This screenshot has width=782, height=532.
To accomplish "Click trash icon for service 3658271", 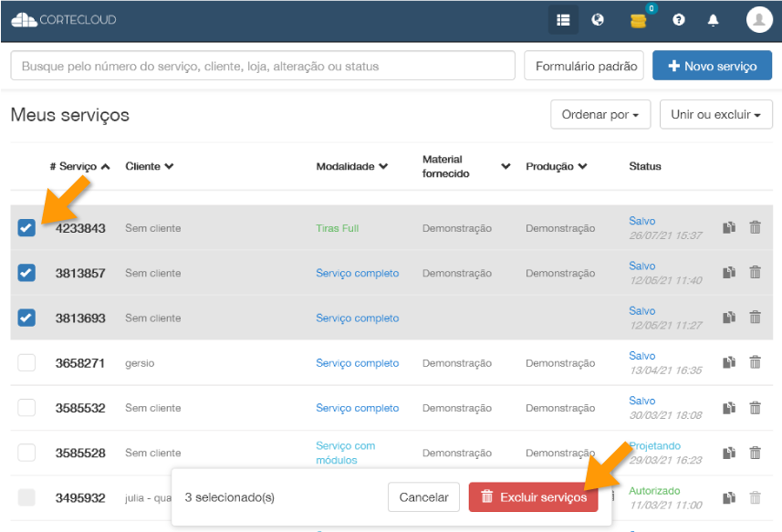I will (755, 362).
